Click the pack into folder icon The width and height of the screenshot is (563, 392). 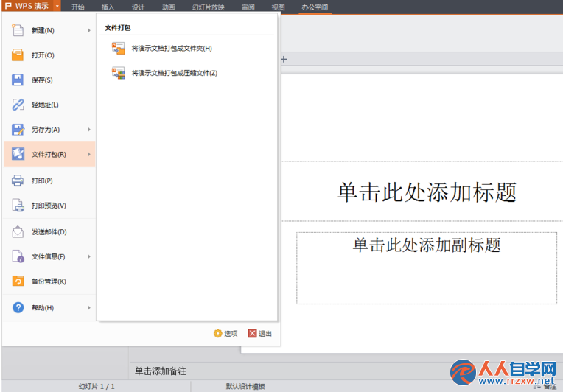coord(118,48)
